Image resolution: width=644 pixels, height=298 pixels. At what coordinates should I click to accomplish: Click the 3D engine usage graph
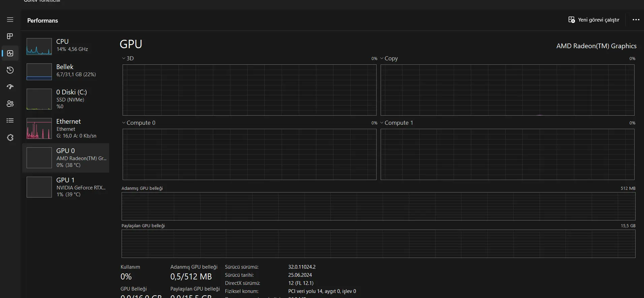point(249,90)
